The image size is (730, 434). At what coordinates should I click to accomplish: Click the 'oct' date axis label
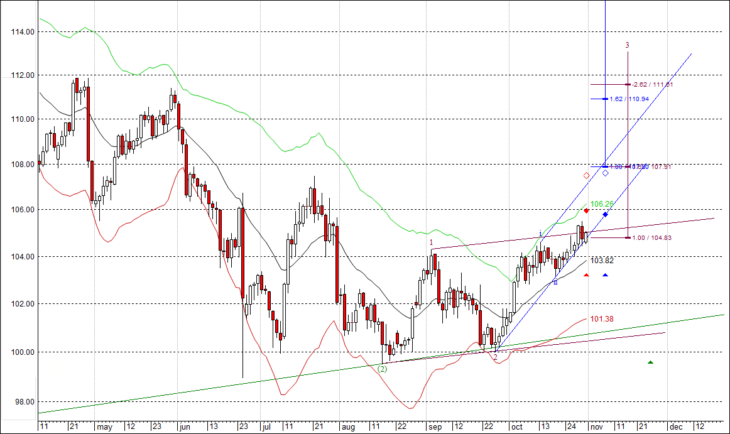coord(517,427)
